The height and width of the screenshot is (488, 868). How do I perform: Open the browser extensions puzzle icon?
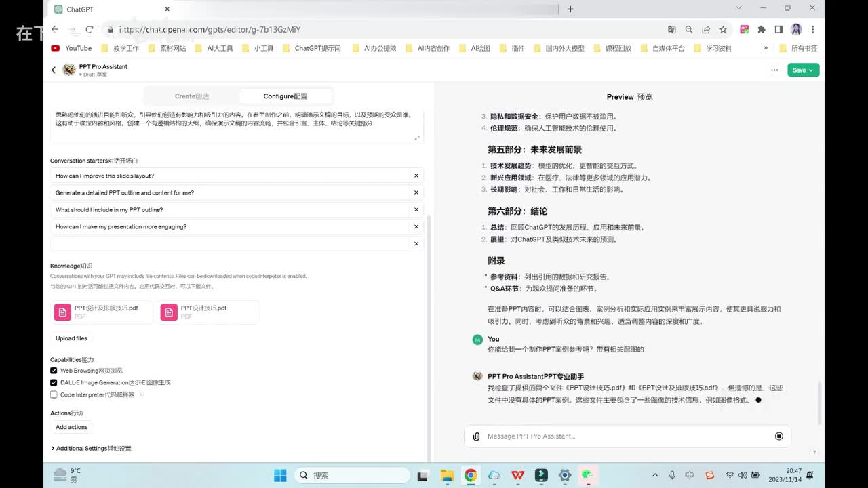click(761, 29)
